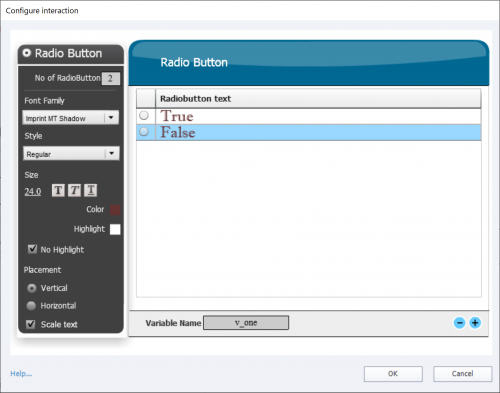The width and height of the screenshot is (500, 393).
Task: Expand the Style Regular dropdown
Action: click(x=71, y=153)
